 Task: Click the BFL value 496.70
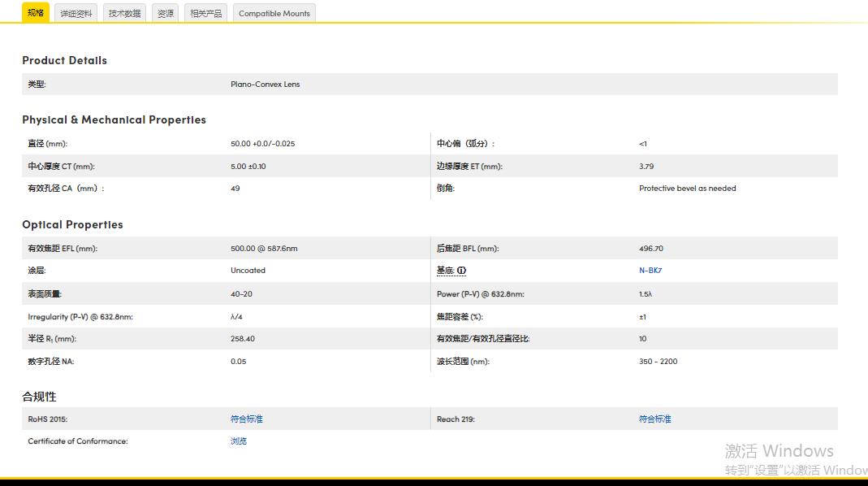[650, 249]
